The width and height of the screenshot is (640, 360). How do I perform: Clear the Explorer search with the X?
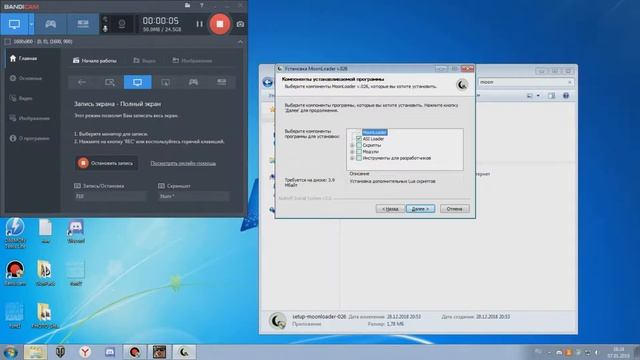(x=570, y=82)
